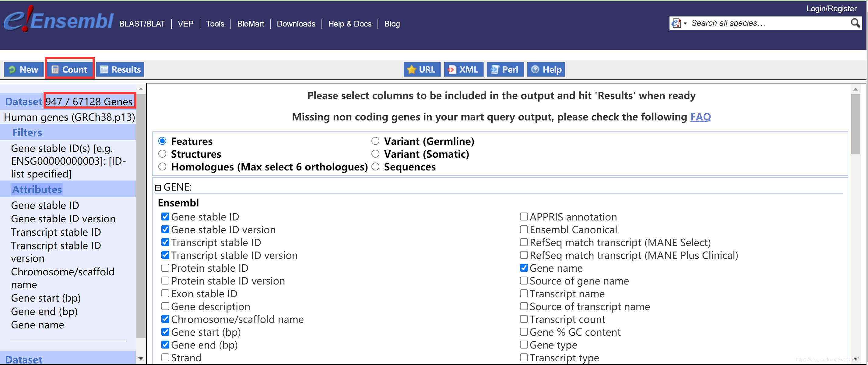Click the New query toolbar button
Viewport: 868px width, 365px height.
click(23, 70)
